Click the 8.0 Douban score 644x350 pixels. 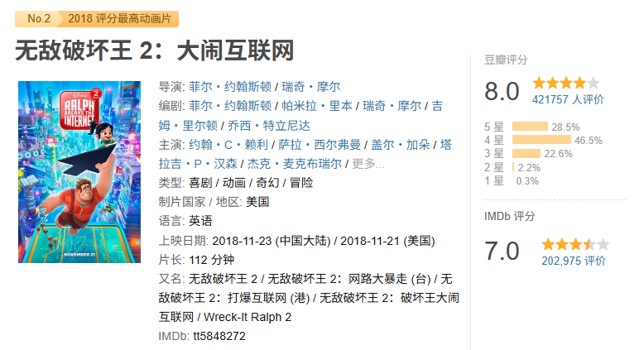[502, 91]
